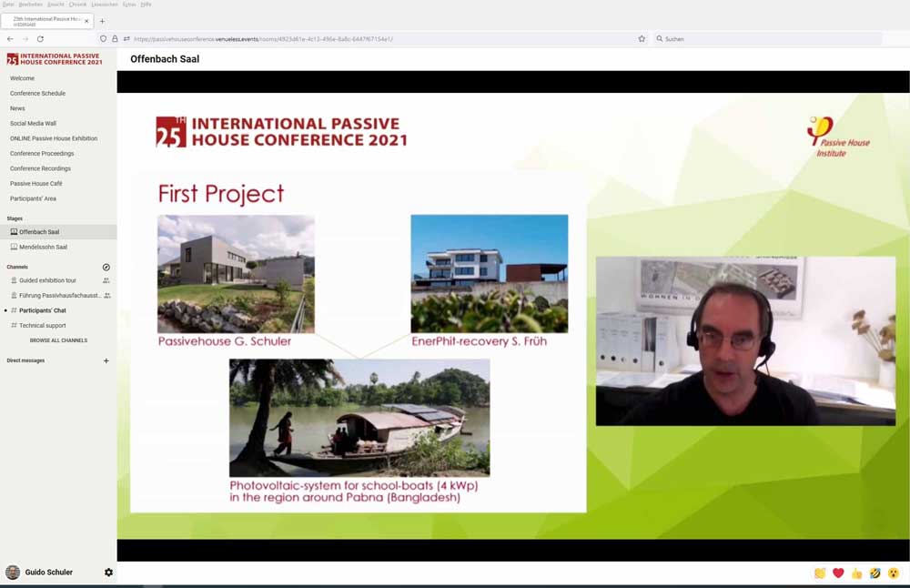Send a surprised face reaction
The height and width of the screenshot is (588, 910).
(x=893, y=573)
